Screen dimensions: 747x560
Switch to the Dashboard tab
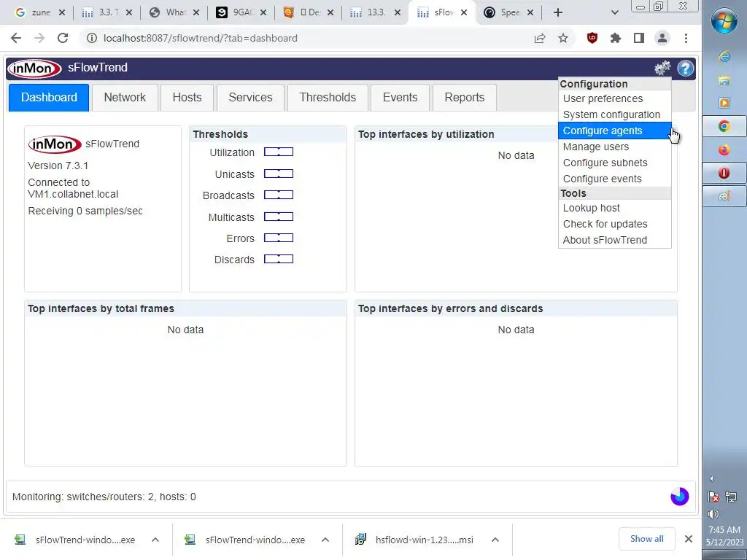(49, 98)
